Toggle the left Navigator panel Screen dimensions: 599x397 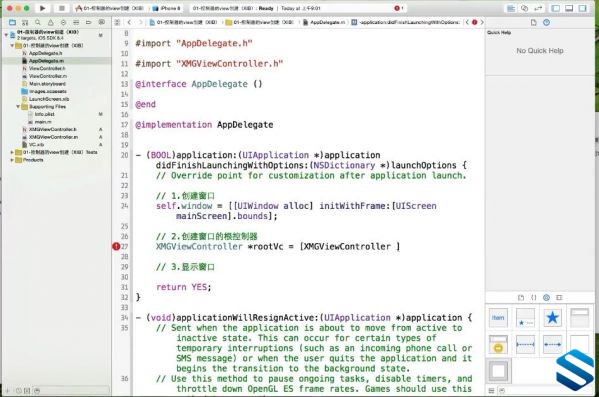(556, 8)
